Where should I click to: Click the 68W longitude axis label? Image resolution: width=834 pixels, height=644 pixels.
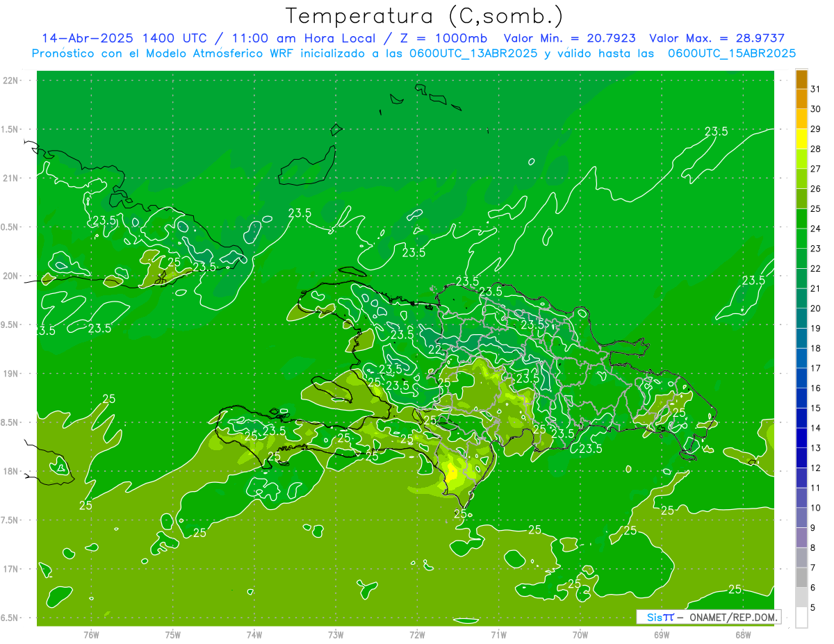tap(743, 634)
